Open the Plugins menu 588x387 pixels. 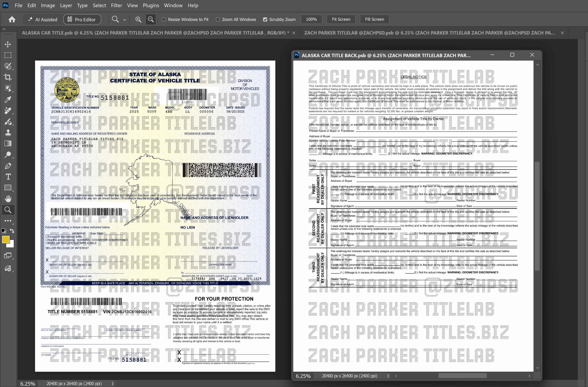[151, 6]
